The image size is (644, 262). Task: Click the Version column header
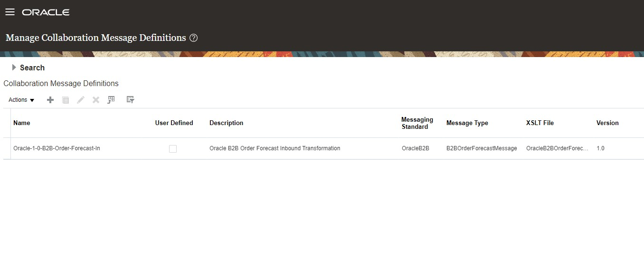coord(607,123)
